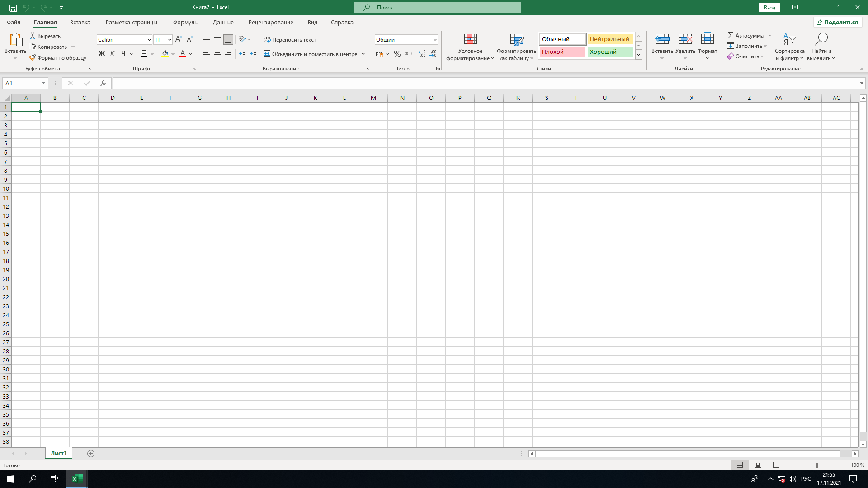Click the zoom slider handle

816,465
